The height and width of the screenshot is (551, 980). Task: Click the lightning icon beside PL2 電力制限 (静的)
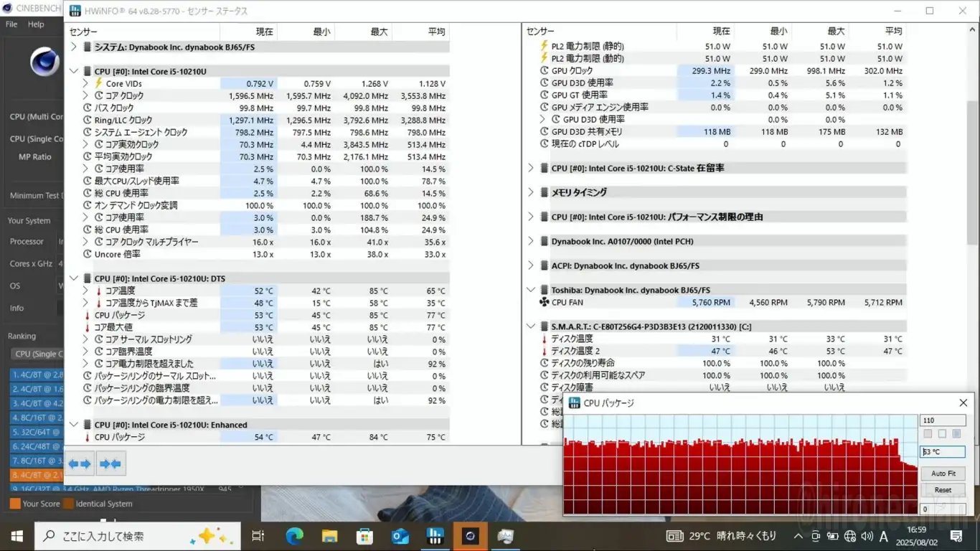(x=545, y=46)
